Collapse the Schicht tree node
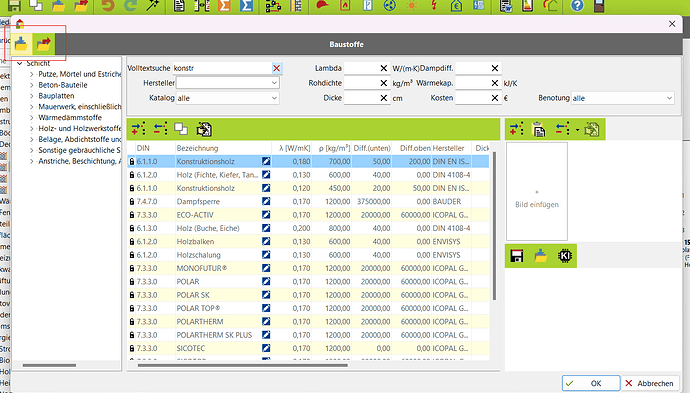690x393 pixels. tap(19, 63)
